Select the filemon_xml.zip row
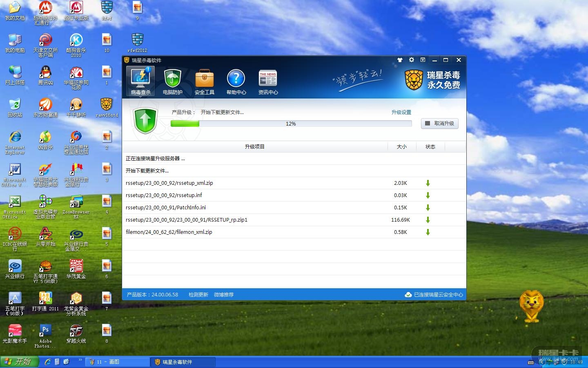Image resolution: width=588 pixels, height=368 pixels. (294, 232)
